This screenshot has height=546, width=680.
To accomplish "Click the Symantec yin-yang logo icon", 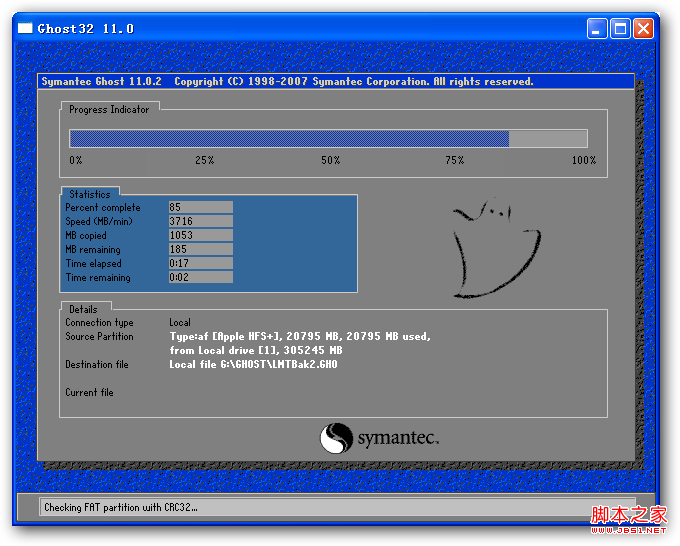I will click(336, 438).
